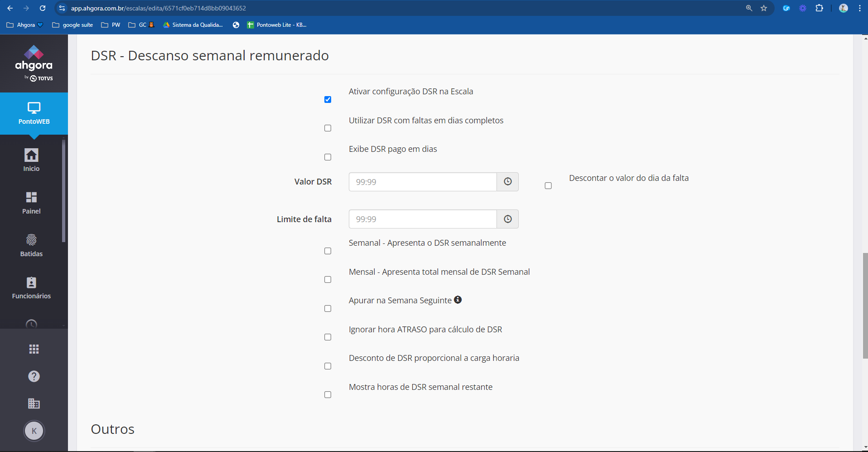The image size is (868, 452).
Task: Check Mensal - Apresenta total mensal de DSR
Action: (328, 280)
